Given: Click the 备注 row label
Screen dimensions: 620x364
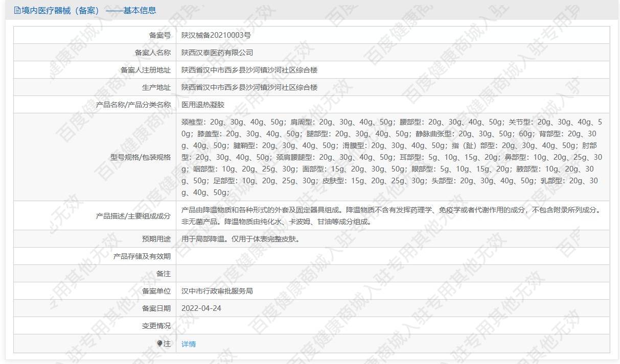Looking at the screenshot, I should click(x=164, y=274).
